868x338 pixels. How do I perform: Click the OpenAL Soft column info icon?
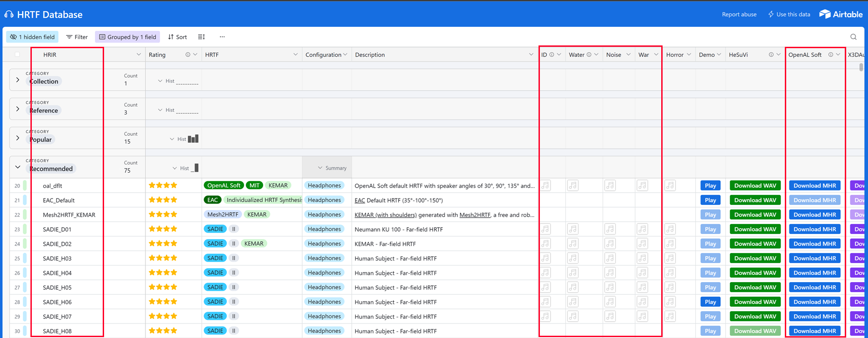[x=831, y=55]
